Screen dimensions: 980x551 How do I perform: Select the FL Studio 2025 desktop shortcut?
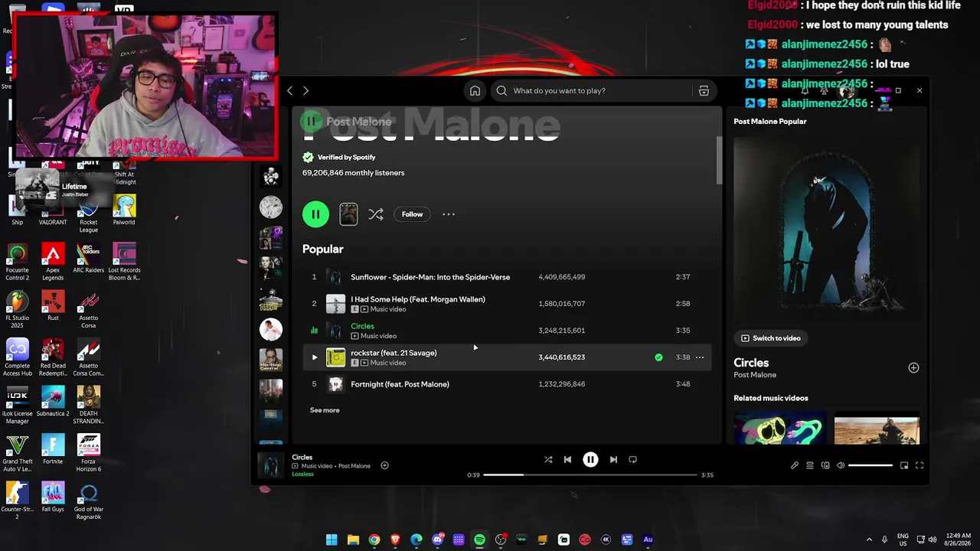[17, 309]
